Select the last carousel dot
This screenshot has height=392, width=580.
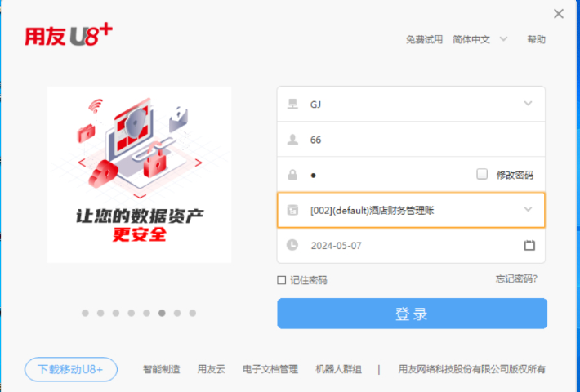193,314
